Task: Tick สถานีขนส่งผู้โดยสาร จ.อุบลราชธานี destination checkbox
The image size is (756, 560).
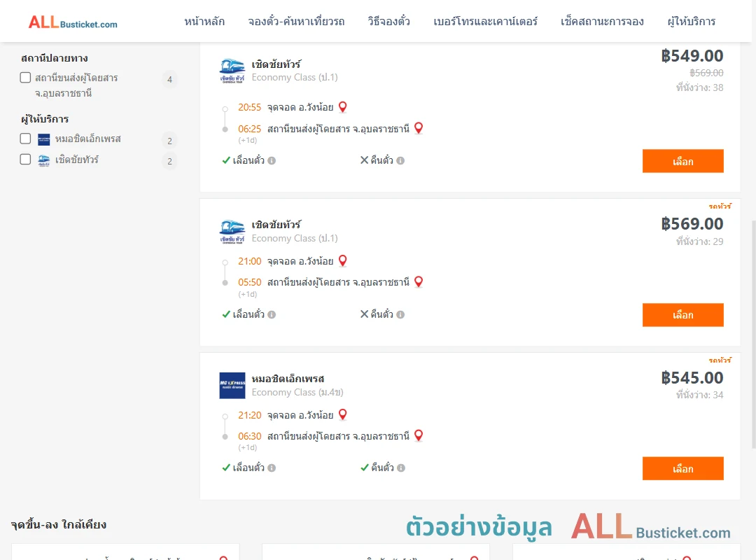Action: 26,78
